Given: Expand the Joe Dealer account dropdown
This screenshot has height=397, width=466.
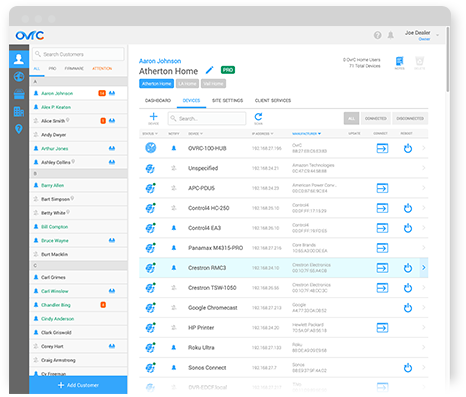Looking at the screenshot, I should [x=437, y=35].
